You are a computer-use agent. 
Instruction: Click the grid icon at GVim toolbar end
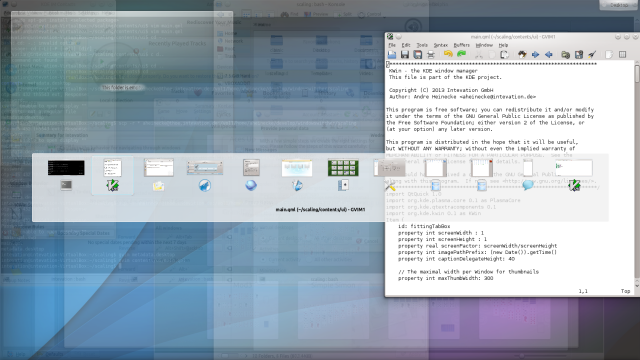click(622, 54)
